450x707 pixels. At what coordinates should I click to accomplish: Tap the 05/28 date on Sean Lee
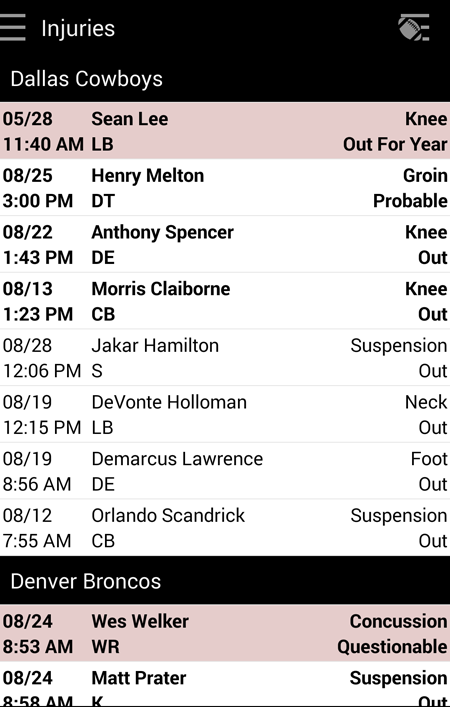[28, 119]
